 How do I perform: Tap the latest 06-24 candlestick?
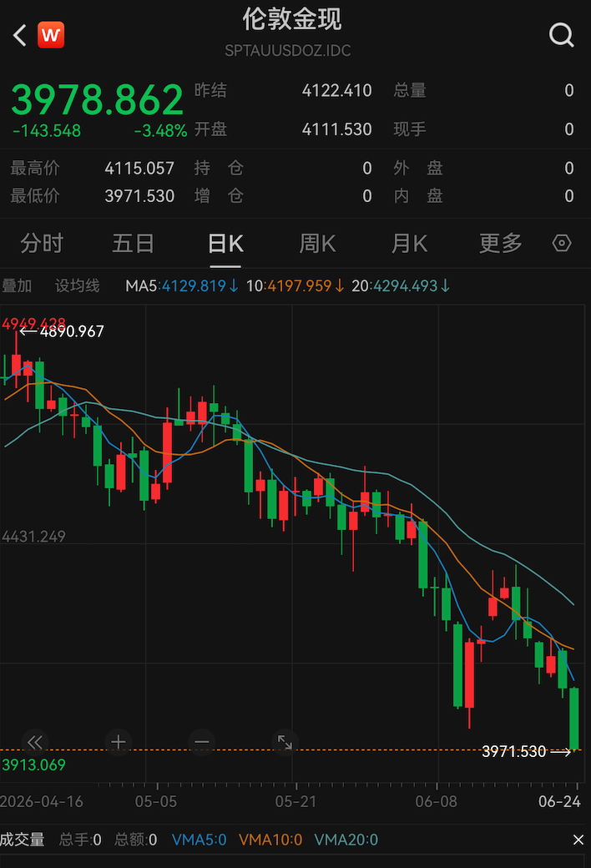pyautogui.click(x=574, y=719)
